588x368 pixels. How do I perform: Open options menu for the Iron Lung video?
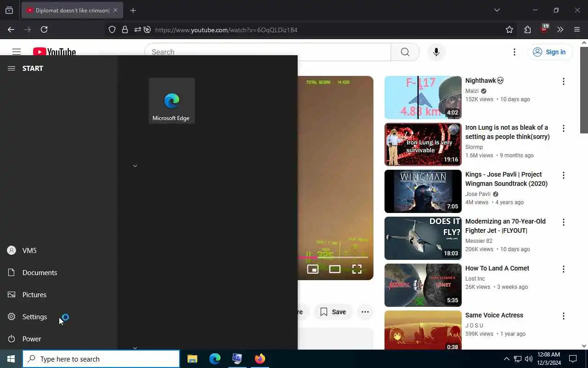pos(564,128)
